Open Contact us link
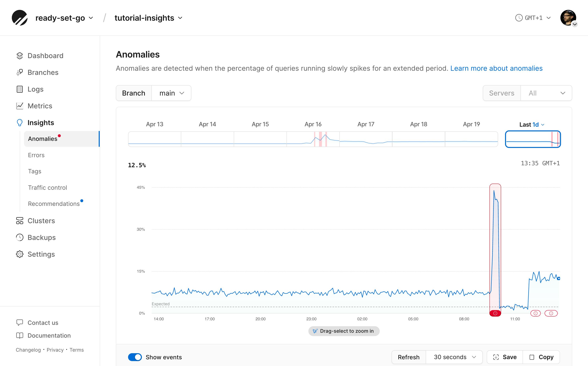 (x=43, y=322)
